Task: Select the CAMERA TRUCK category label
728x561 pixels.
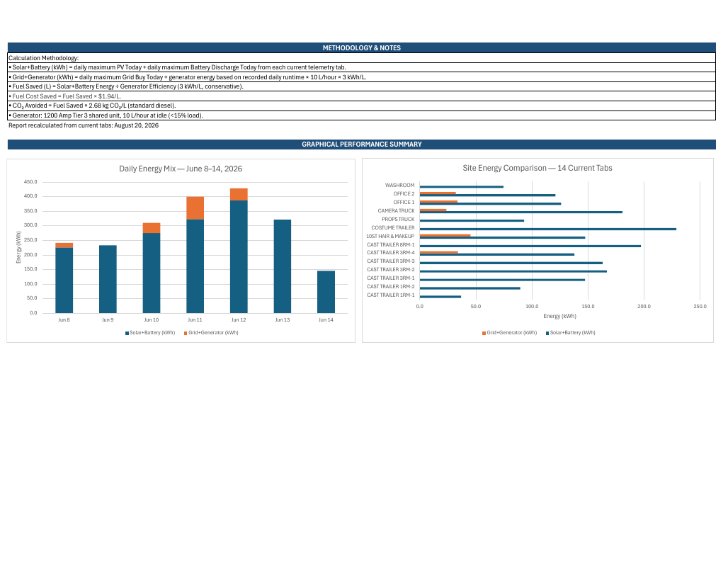Action: (x=396, y=211)
